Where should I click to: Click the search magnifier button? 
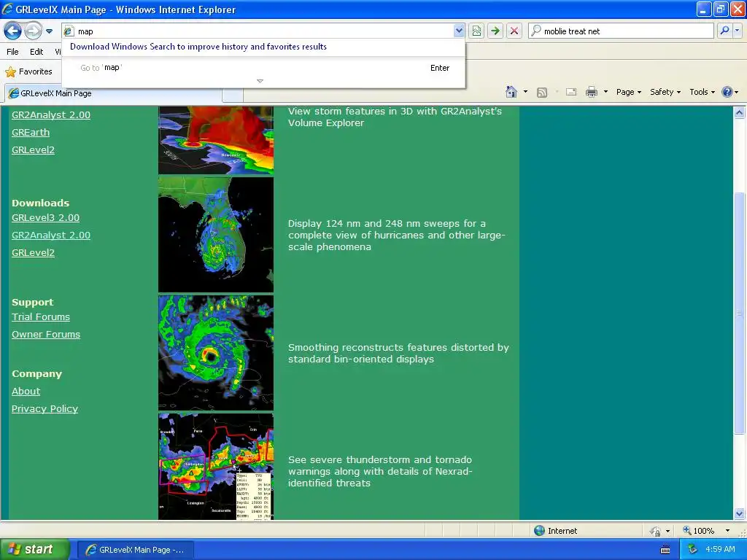coord(724,31)
